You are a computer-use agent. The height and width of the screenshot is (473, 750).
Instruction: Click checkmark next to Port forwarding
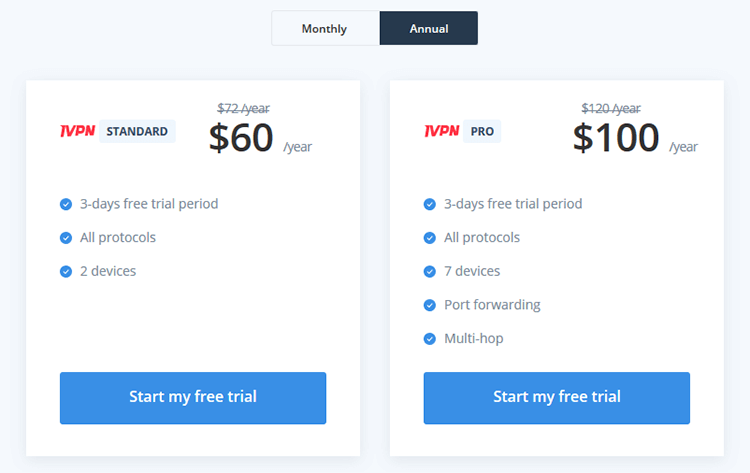[430, 305]
